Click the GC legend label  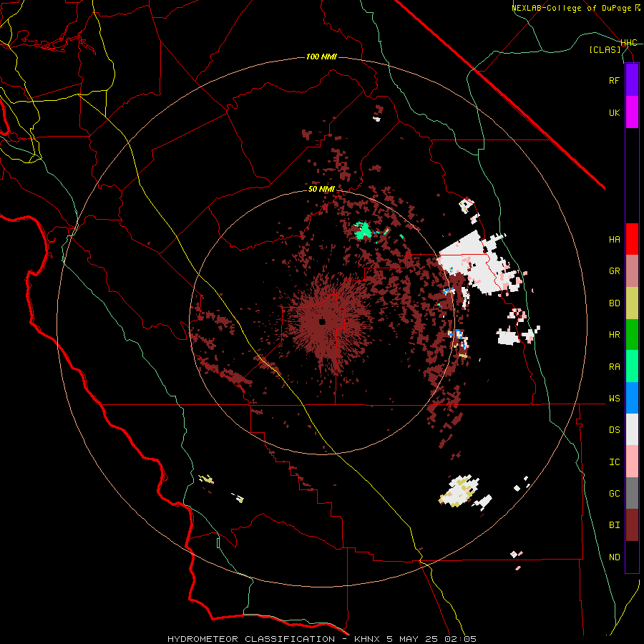tap(614, 494)
